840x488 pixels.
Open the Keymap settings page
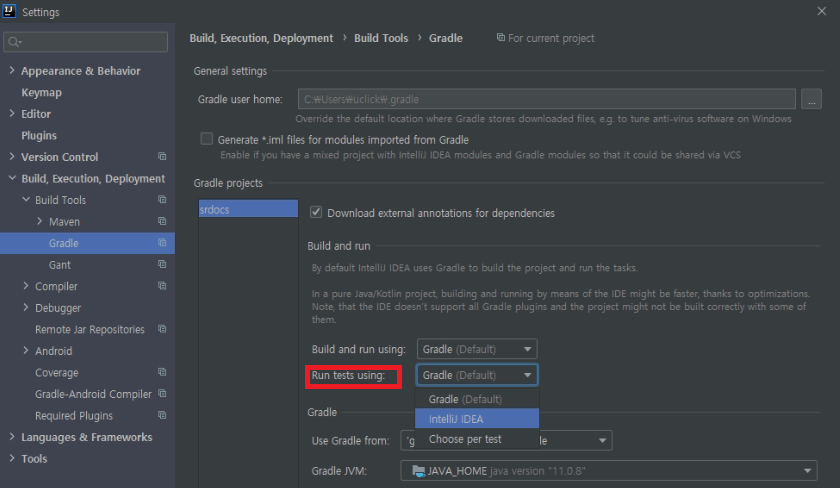(41, 92)
